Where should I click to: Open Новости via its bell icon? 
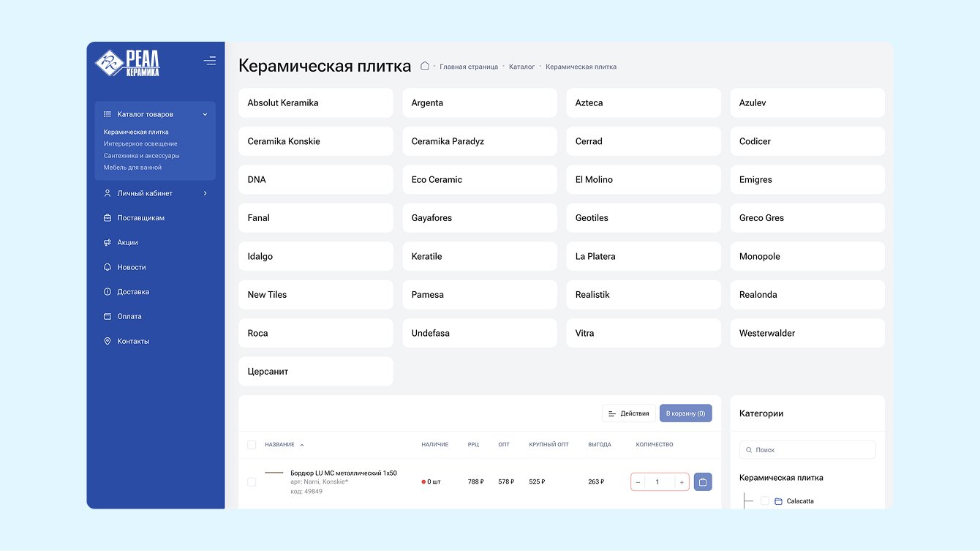107,267
